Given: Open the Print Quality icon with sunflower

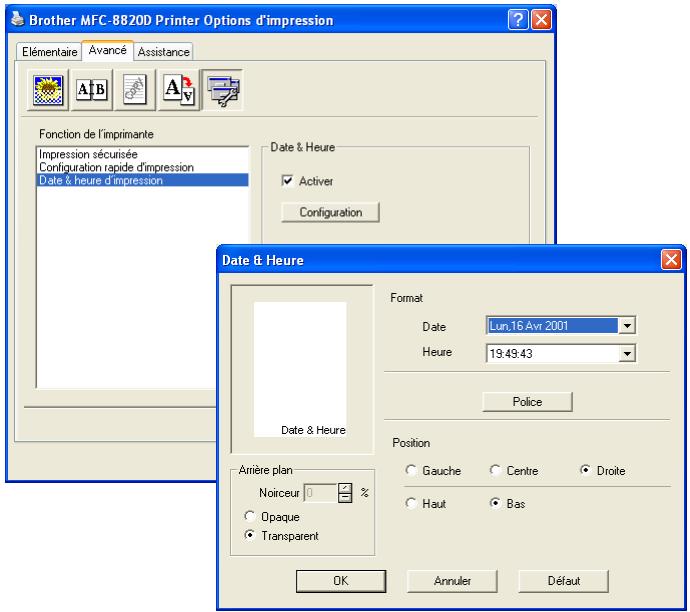Looking at the screenshot, I should tap(48, 90).
